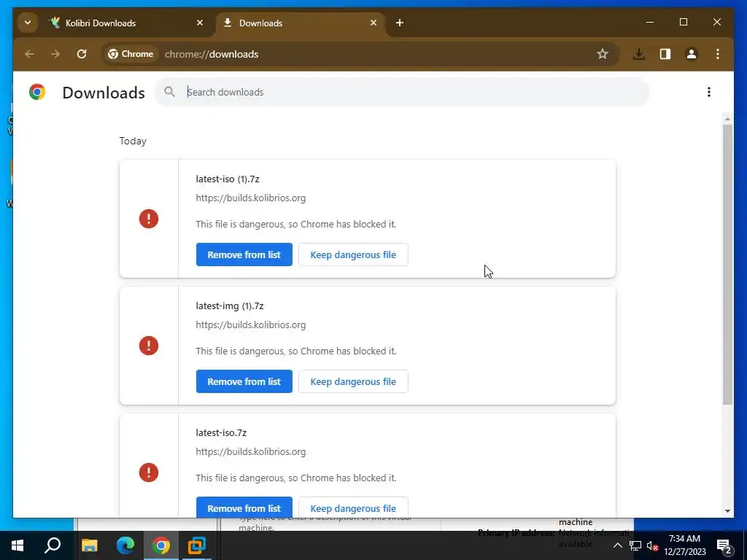The height and width of the screenshot is (560, 747).
Task: Open the Windows Start menu
Action: 18,545
